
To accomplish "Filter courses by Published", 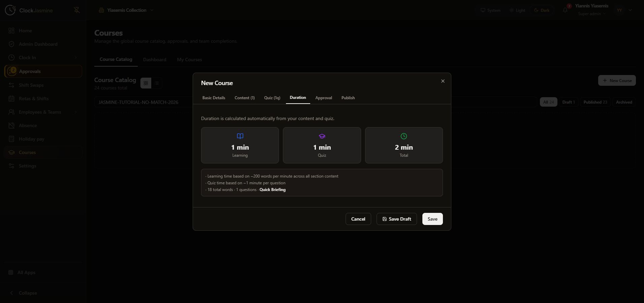I will tap(595, 102).
